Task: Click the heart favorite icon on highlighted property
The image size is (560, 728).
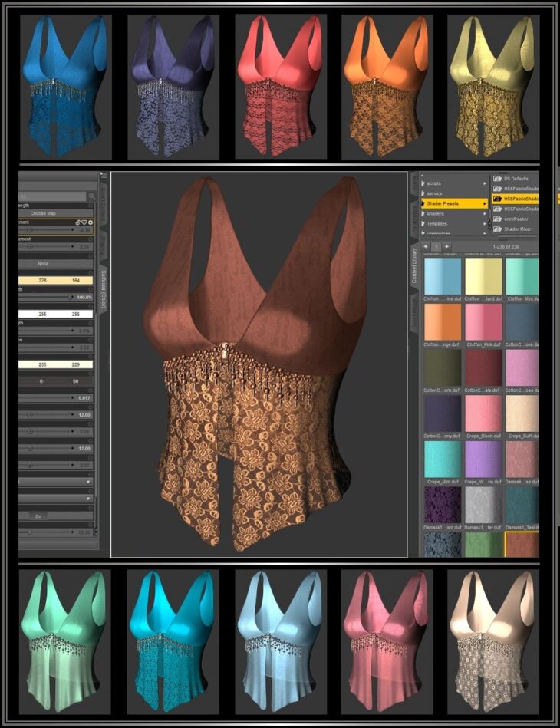Action: (84, 222)
